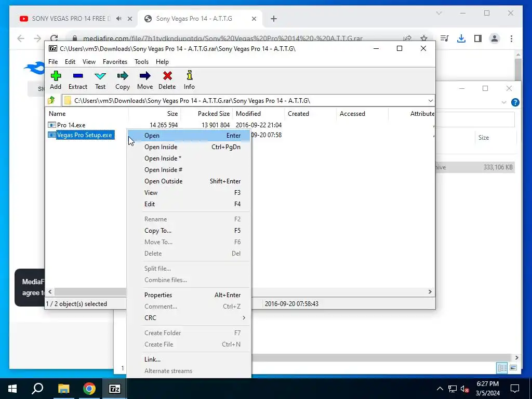Open Chrome downloads icon

pyautogui.click(x=461, y=38)
